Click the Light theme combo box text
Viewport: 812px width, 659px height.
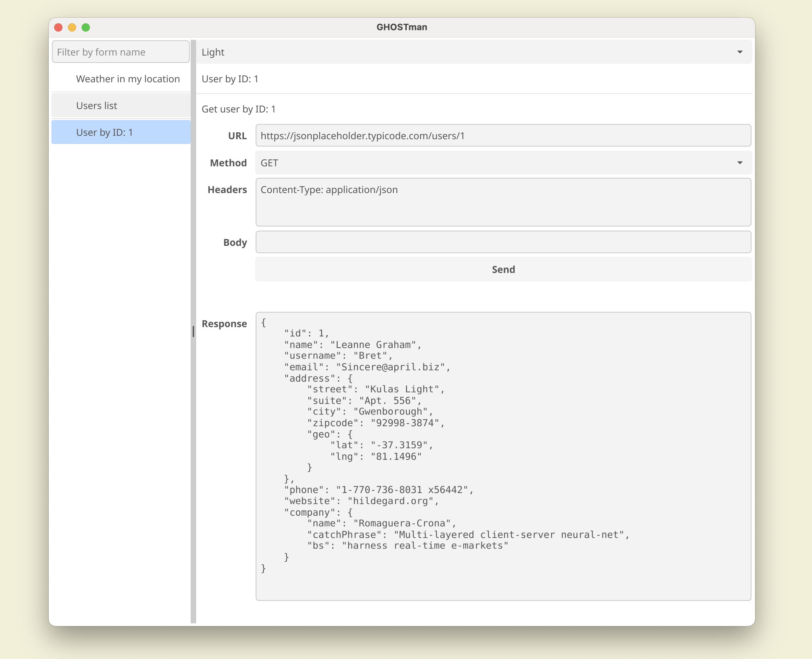(x=213, y=52)
